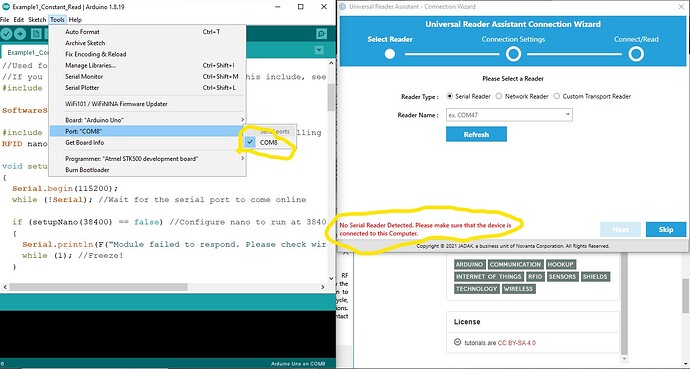Choose Archive Sketch menu entry

[x=147, y=43]
